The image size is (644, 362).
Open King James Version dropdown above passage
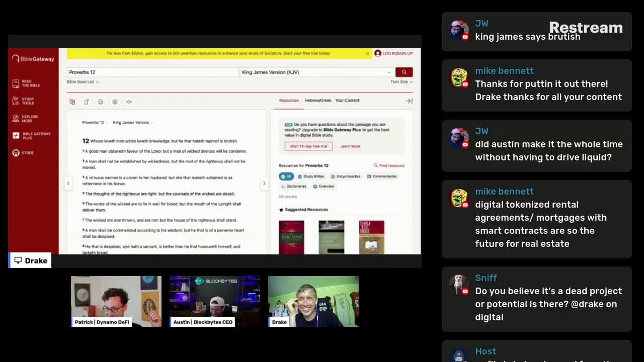[x=133, y=123]
